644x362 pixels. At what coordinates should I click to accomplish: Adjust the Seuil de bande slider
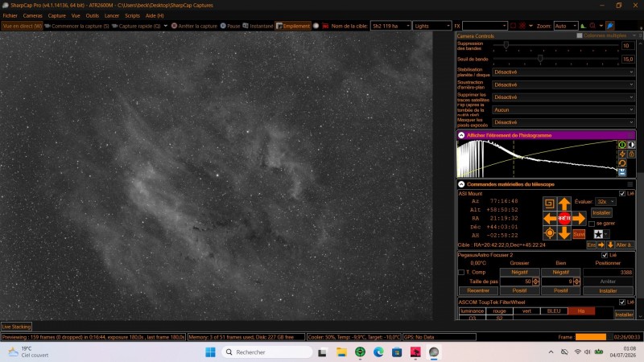pyautogui.click(x=555, y=59)
